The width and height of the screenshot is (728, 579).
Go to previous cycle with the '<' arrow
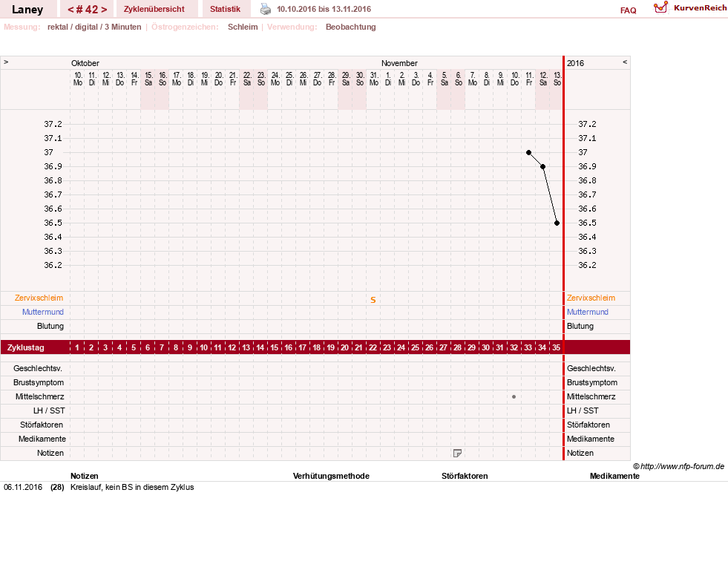click(x=71, y=10)
